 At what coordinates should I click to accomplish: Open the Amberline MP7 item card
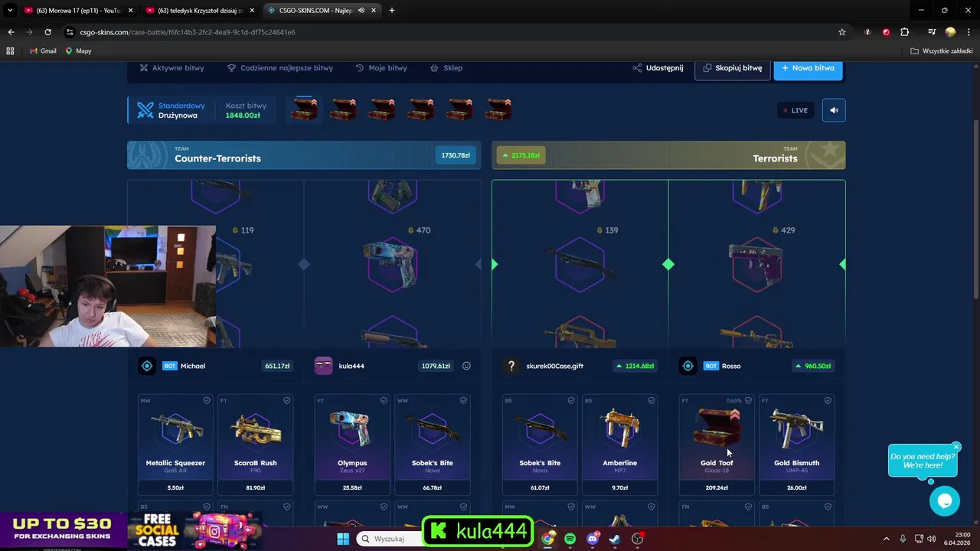(x=620, y=444)
